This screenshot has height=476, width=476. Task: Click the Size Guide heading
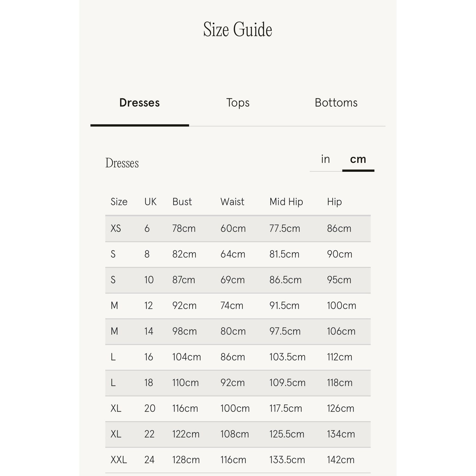pos(238,30)
